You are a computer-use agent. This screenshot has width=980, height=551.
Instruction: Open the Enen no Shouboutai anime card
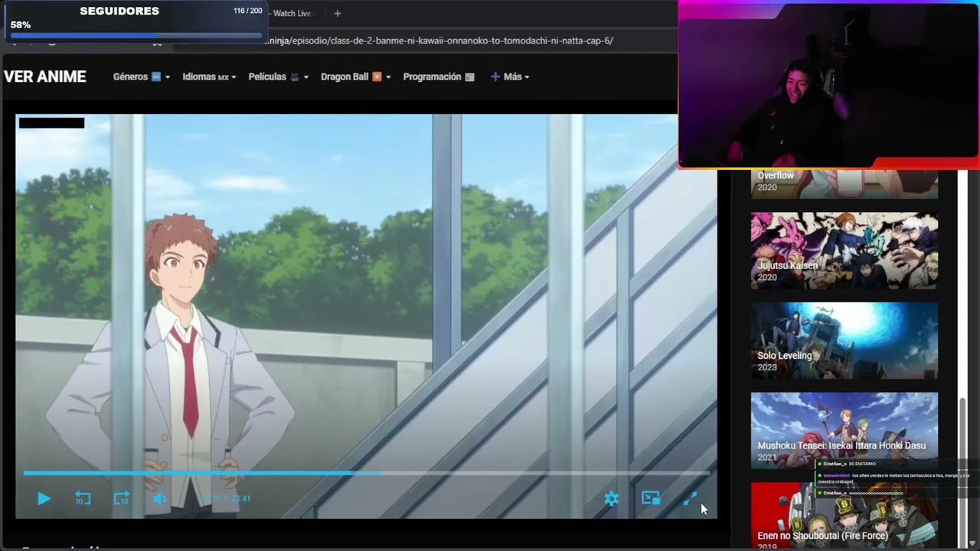pos(844,516)
